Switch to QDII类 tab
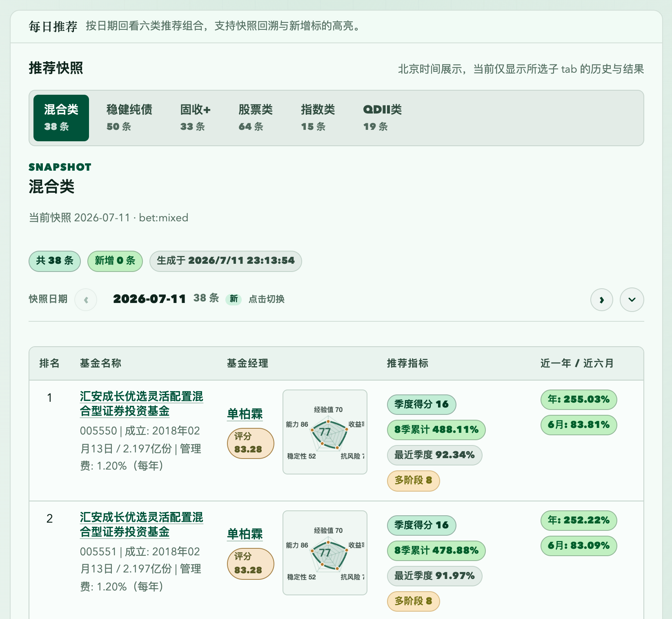Screen dimensions: 672x619 tap(382, 118)
